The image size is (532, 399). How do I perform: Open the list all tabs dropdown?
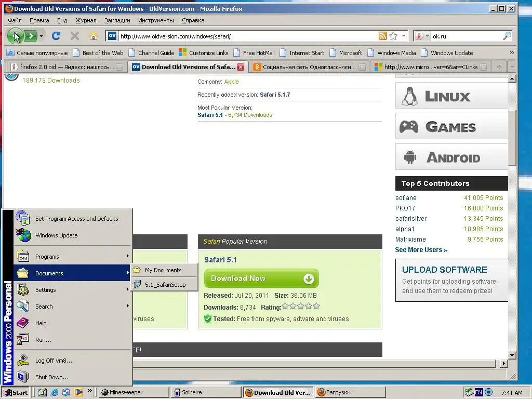tap(512, 67)
